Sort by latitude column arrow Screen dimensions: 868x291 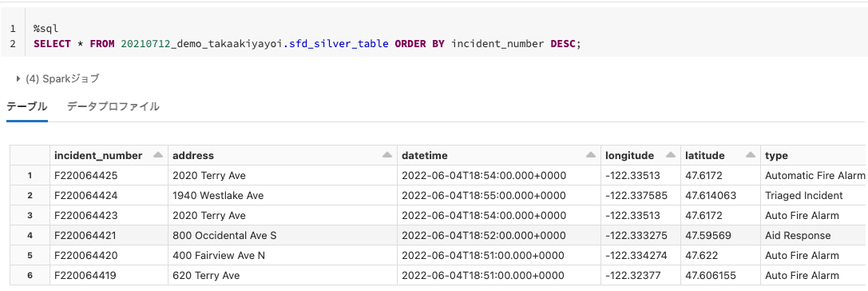[750, 155]
